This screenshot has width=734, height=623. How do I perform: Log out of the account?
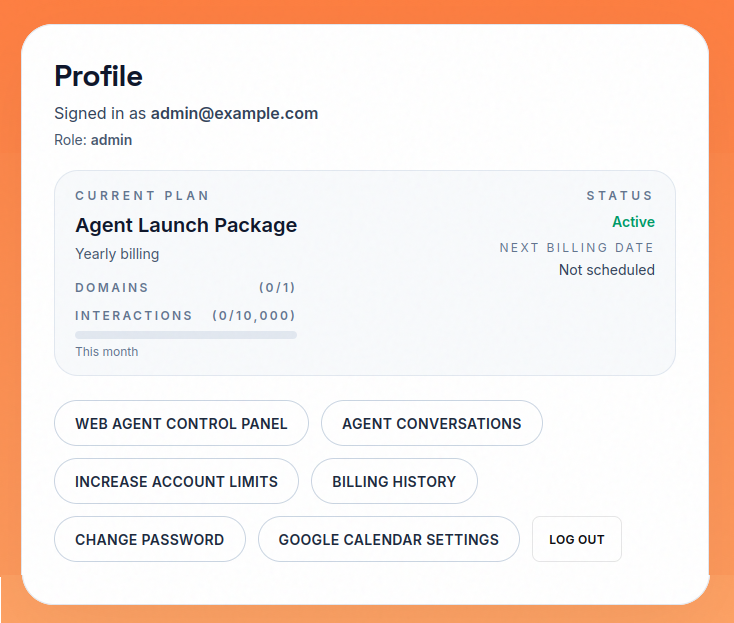coord(576,539)
